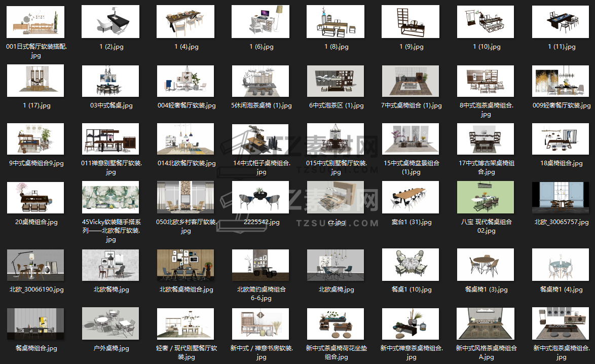Click the 7中式桌椅组合 (1).jpg thumbnail
595x364 pixels.
(x=411, y=81)
